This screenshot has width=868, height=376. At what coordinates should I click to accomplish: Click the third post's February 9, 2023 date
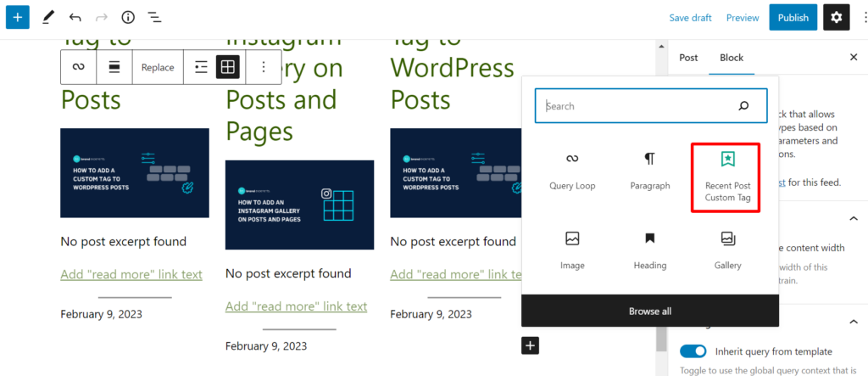431,314
